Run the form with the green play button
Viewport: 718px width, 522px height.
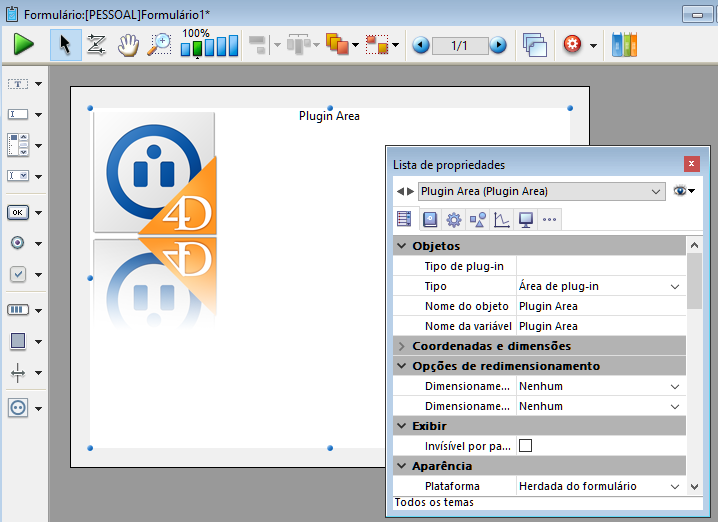tap(24, 45)
